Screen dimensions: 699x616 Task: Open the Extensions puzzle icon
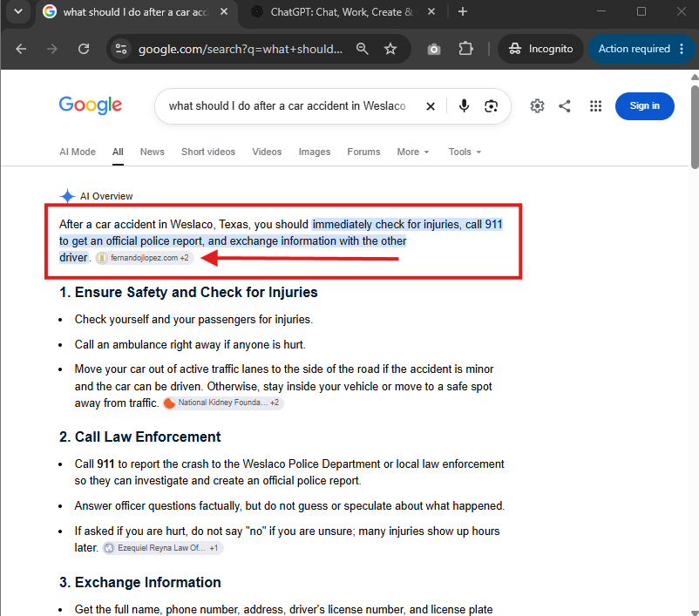coord(465,49)
